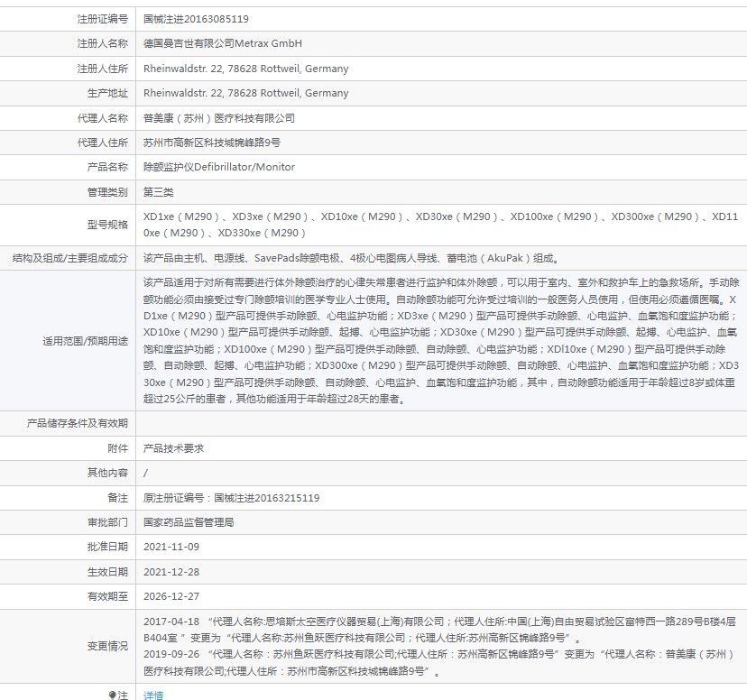Click effective date 2021-12-28
Image resolution: width=747 pixels, height=700 pixels.
[171, 572]
